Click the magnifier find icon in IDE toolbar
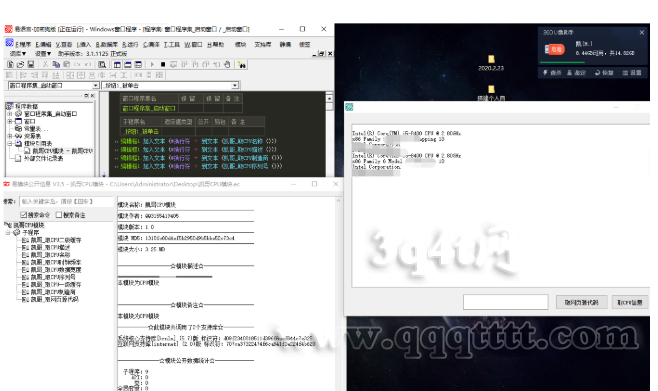 point(102,64)
